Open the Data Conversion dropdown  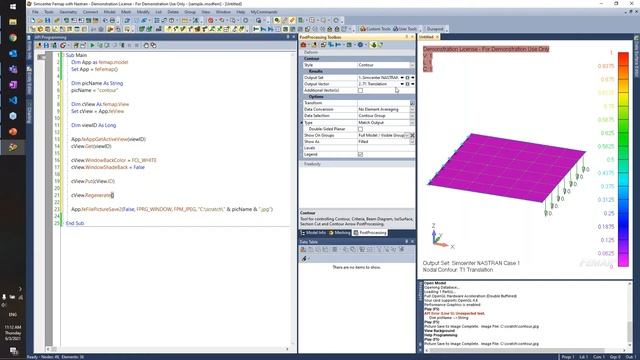click(412, 109)
